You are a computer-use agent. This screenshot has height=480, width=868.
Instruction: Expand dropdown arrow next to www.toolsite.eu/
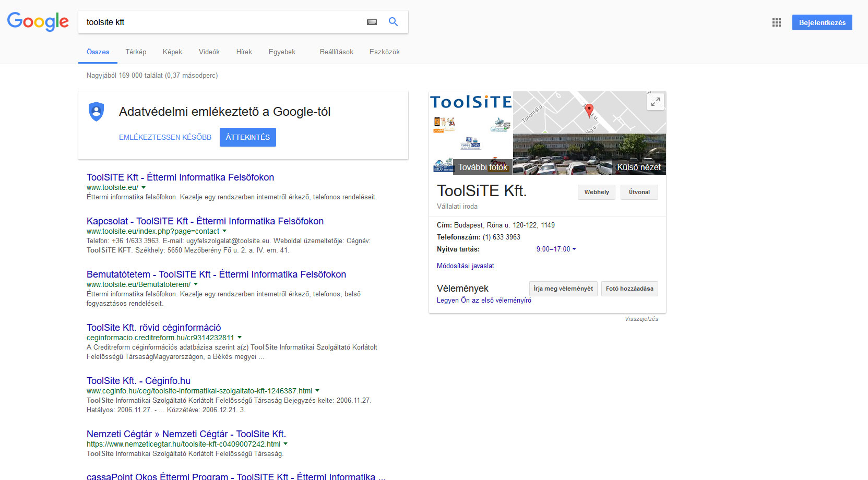coord(144,187)
